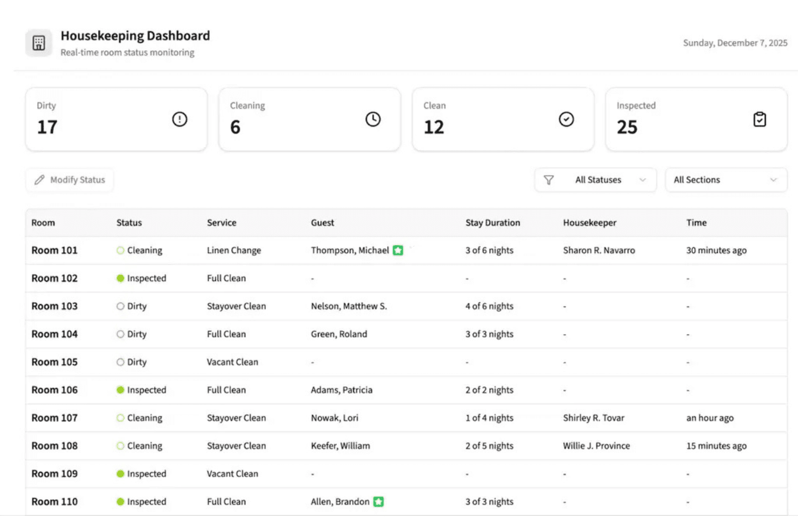
Task: Select the Room 103 row label
Action: pyautogui.click(x=54, y=306)
